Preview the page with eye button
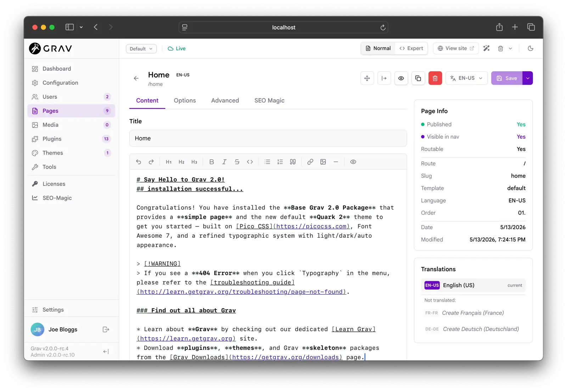Screen dimensions: 567x392 [401, 78]
